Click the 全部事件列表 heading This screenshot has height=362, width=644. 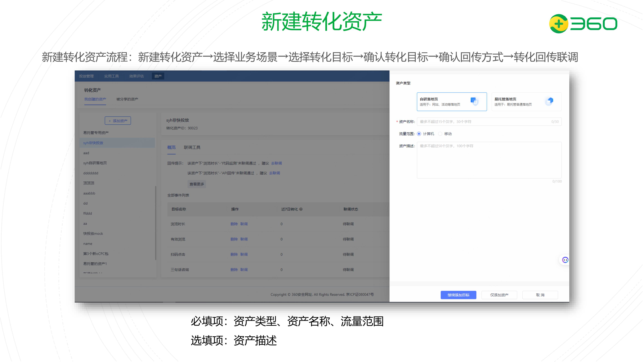click(178, 195)
